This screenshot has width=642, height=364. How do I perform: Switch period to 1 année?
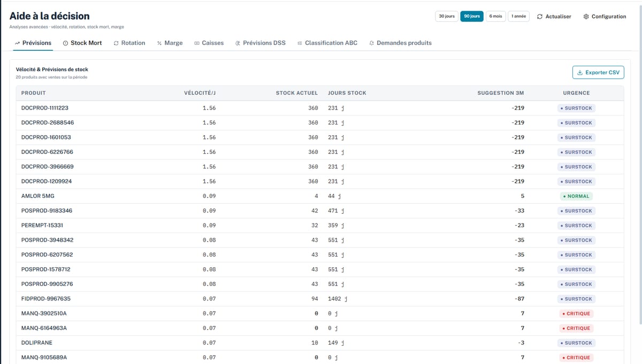518,16
